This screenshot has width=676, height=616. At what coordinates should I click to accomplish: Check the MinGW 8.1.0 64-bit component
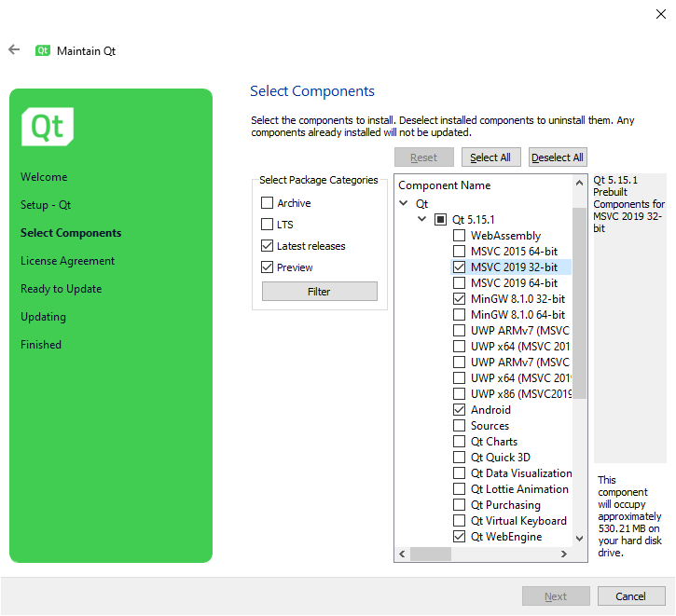[459, 315]
